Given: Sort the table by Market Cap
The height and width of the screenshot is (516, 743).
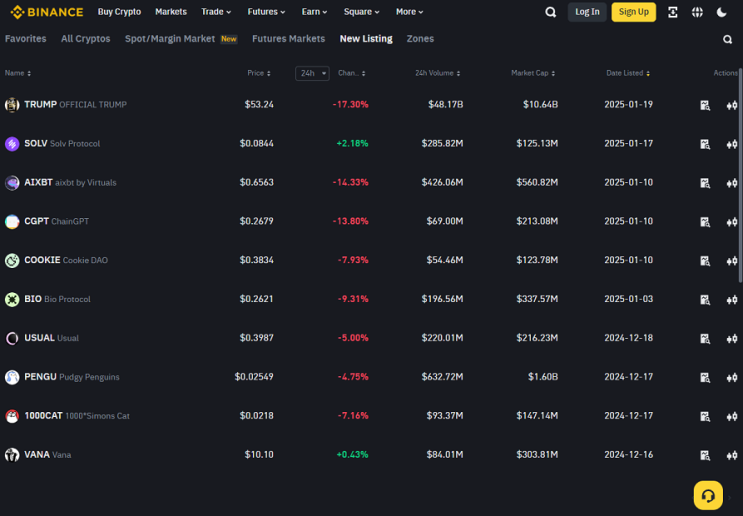Looking at the screenshot, I should point(533,73).
